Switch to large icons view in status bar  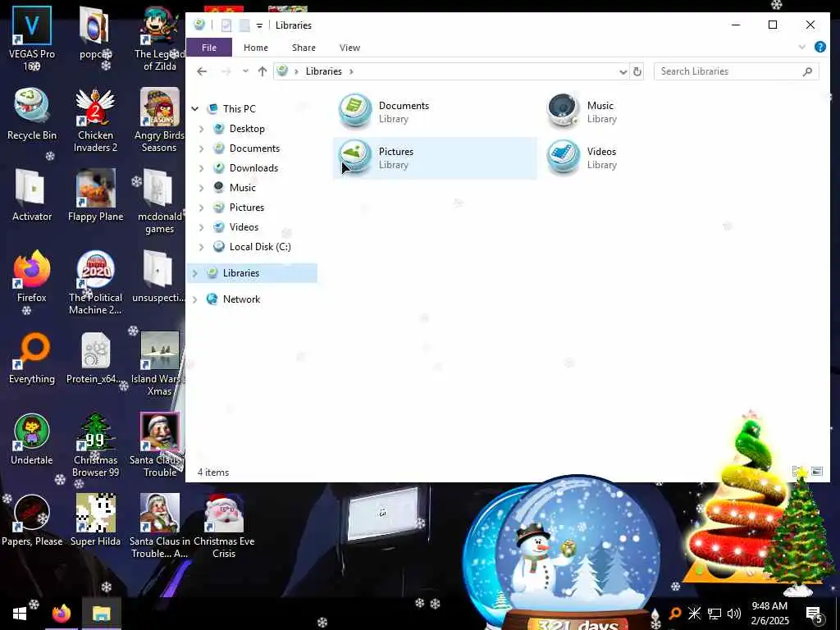817,472
